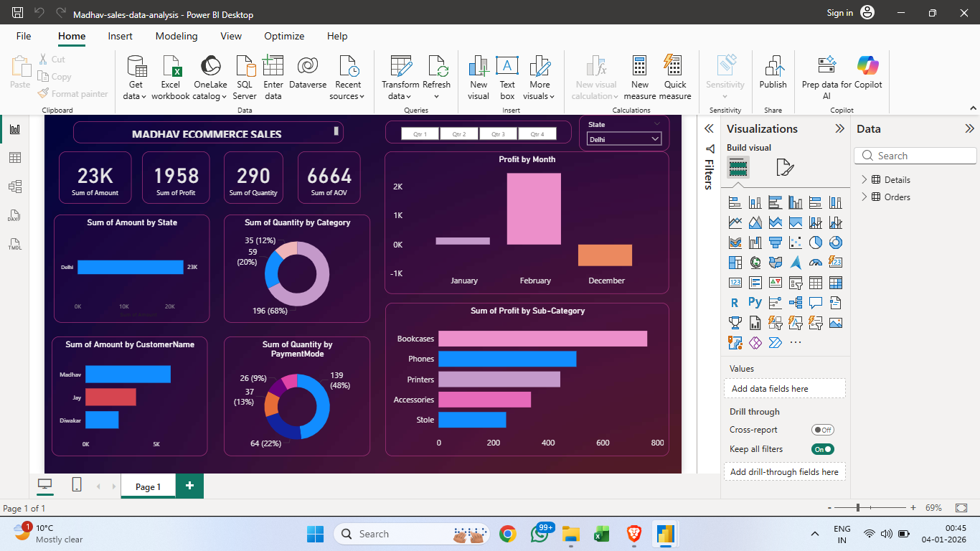
Task: Toggle Keep all filters switch
Action: click(823, 449)
